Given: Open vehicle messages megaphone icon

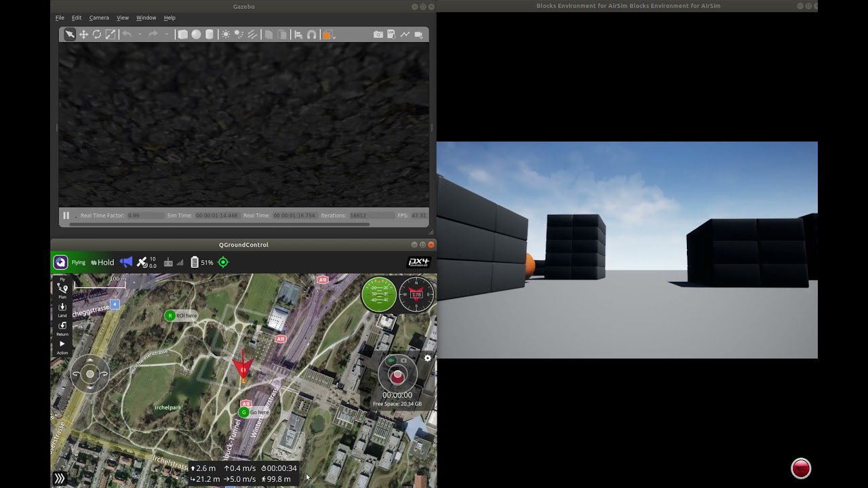Looking at the screenshot, I should pyautogui.click(x=126, y=262).
